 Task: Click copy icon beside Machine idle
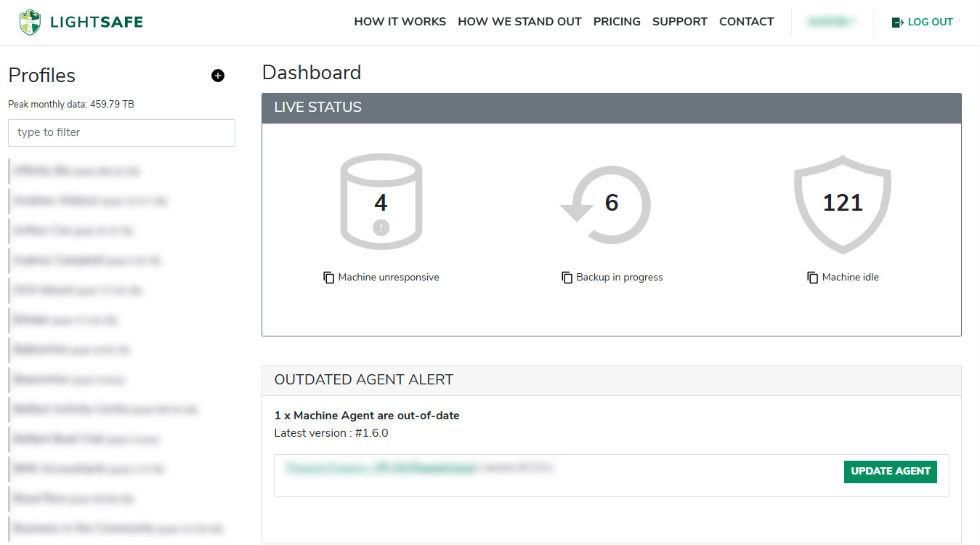(813, 278)
